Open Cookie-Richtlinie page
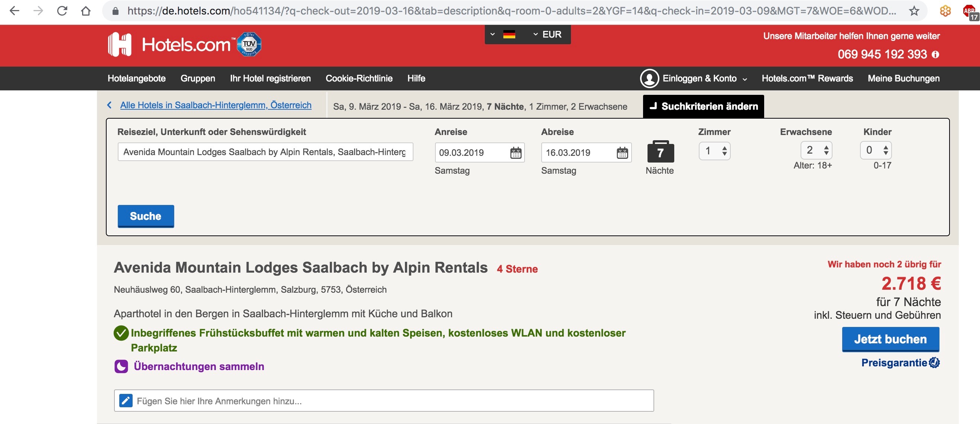The height and width of the screenshot is (424, 980). point(359,78)
